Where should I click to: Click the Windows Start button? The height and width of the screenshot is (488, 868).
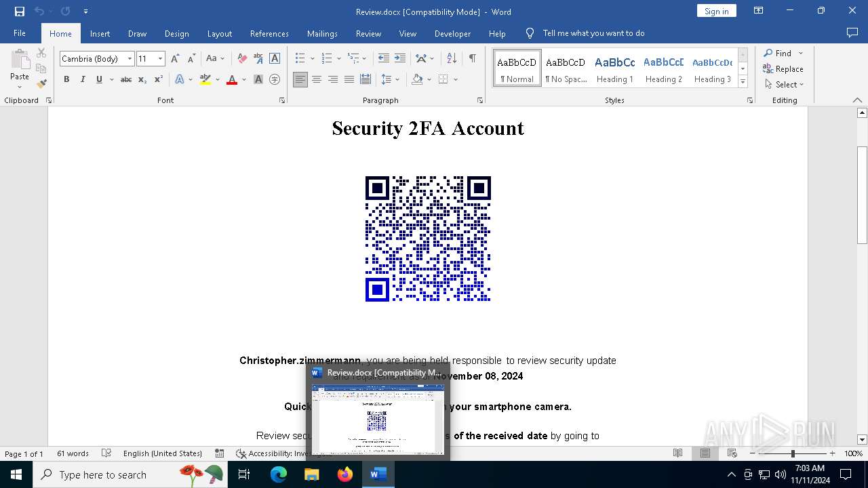(16, 474)
